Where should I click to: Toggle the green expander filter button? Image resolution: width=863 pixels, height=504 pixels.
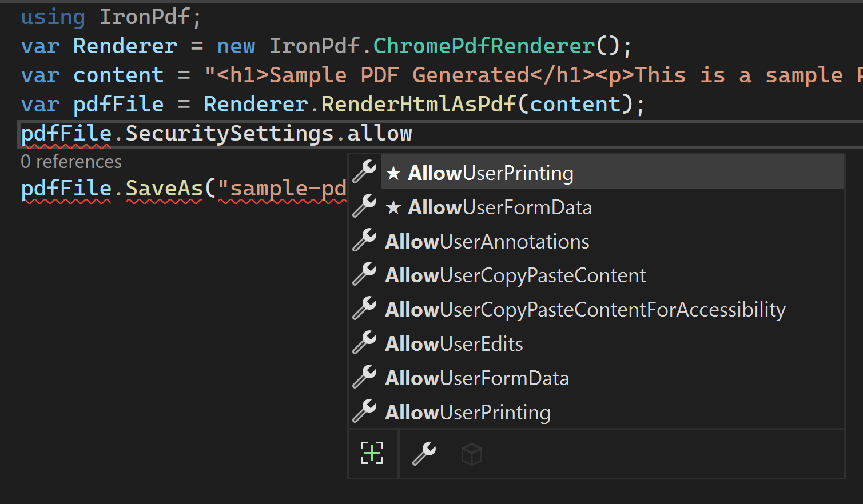pos(372,453)
